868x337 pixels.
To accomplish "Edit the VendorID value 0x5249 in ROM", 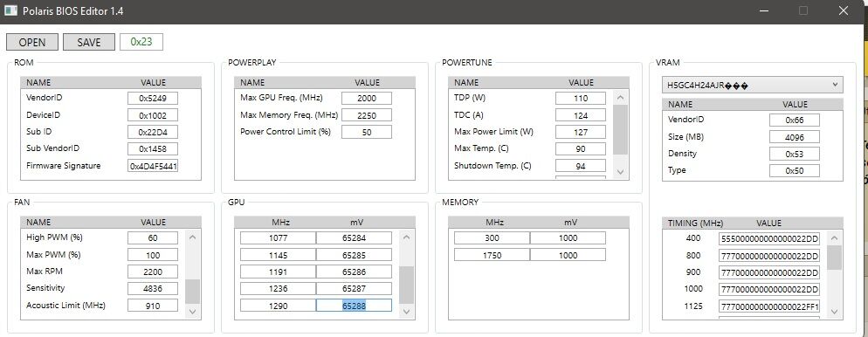I will tap(153, 98).
